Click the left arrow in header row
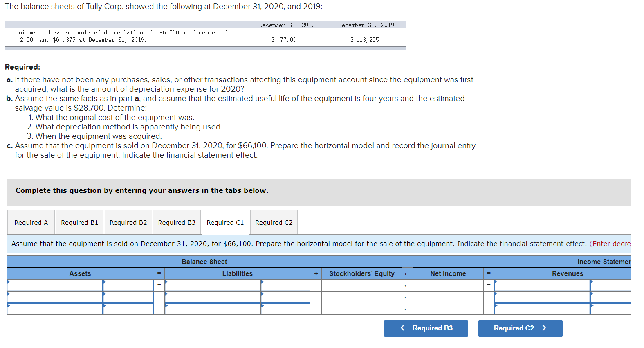The image size is (644, 348). 407,274
